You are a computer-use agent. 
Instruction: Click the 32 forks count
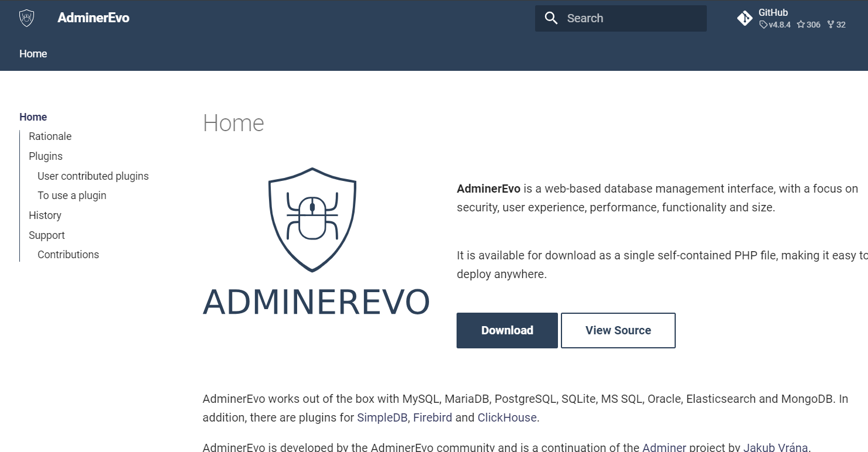(836, 25)
